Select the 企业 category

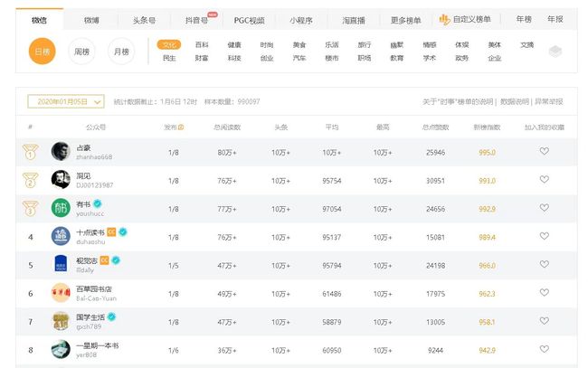495,58
